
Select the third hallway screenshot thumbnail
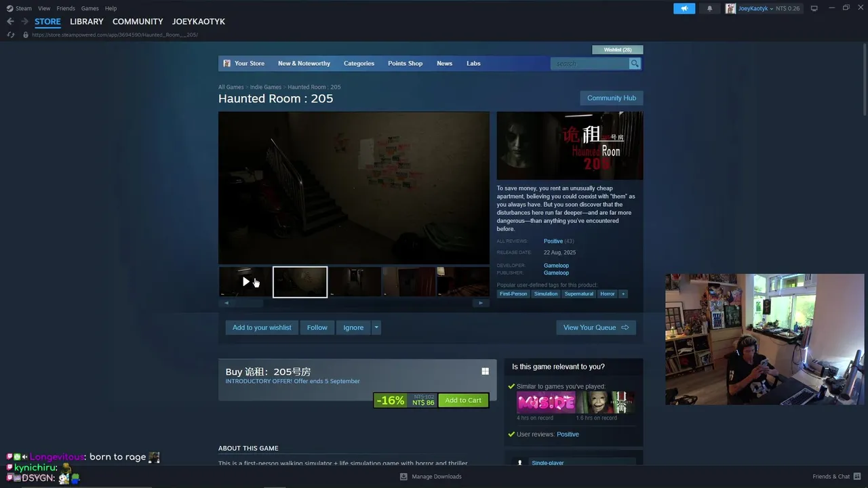click(355, 282)
